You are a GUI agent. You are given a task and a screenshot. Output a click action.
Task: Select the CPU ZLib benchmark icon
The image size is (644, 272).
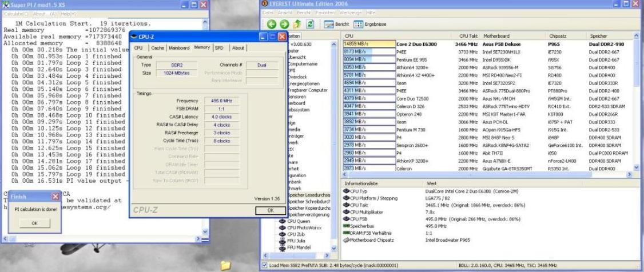(x=282, y=234)
